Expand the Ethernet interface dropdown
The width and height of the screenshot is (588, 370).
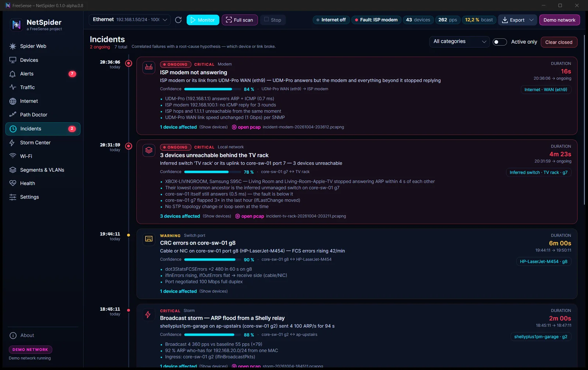click(129, 20)
